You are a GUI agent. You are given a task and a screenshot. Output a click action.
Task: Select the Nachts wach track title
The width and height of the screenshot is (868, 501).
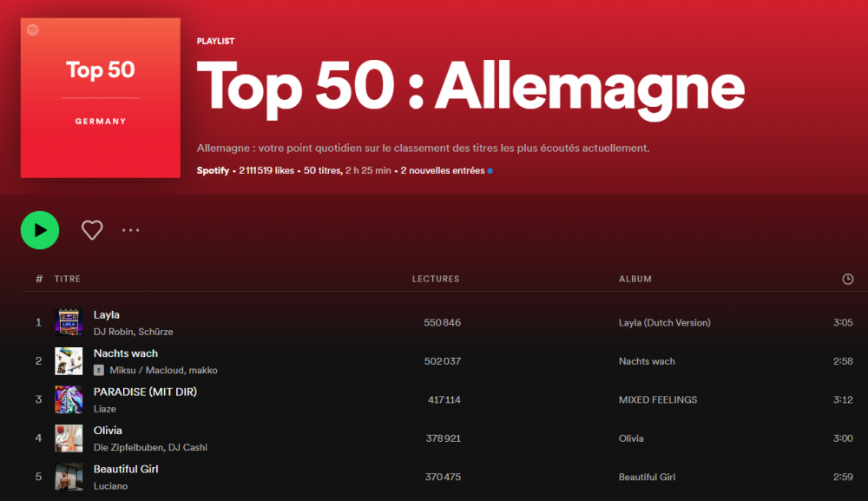[126, 353]
